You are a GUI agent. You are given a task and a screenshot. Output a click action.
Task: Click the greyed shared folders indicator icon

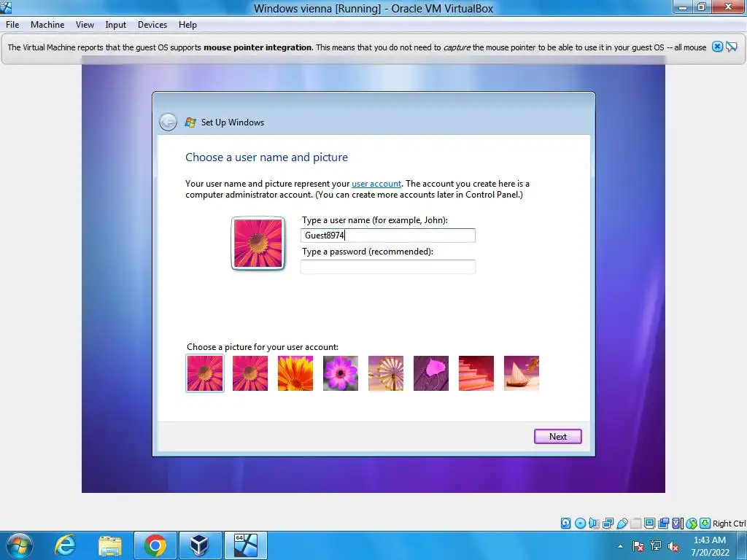[x=635, y=524]
